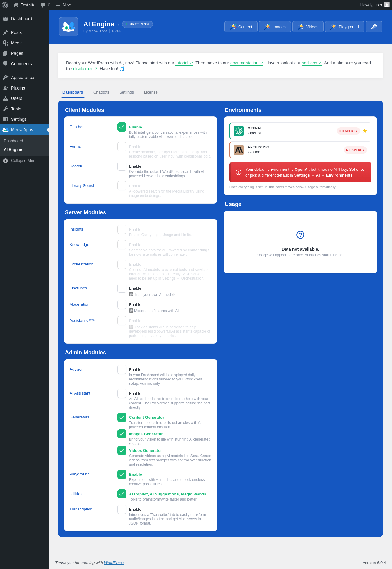Open the add-ons link

[x=312, y=63]
